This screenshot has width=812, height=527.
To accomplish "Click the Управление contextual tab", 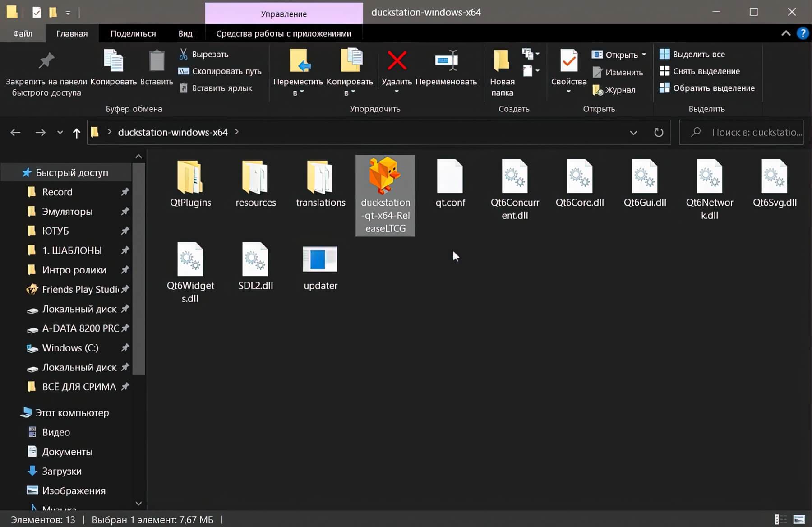I will [x=284, y=14].
